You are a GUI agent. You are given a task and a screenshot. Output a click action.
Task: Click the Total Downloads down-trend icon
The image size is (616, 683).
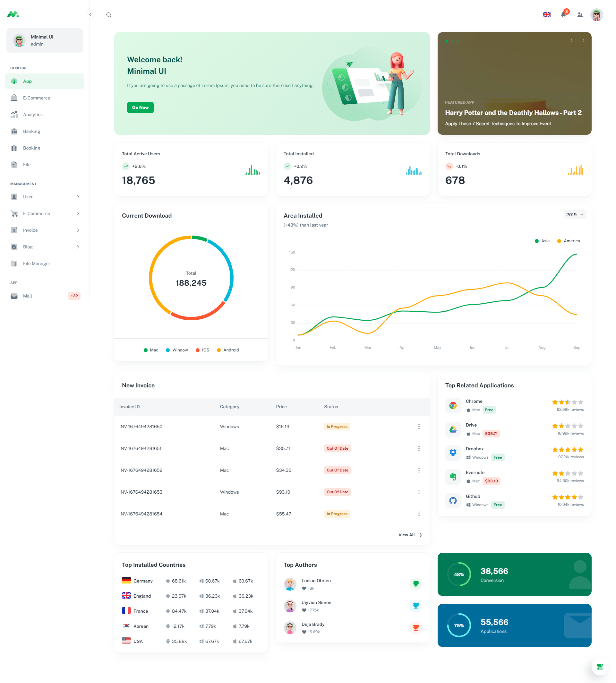coord(449,166)
